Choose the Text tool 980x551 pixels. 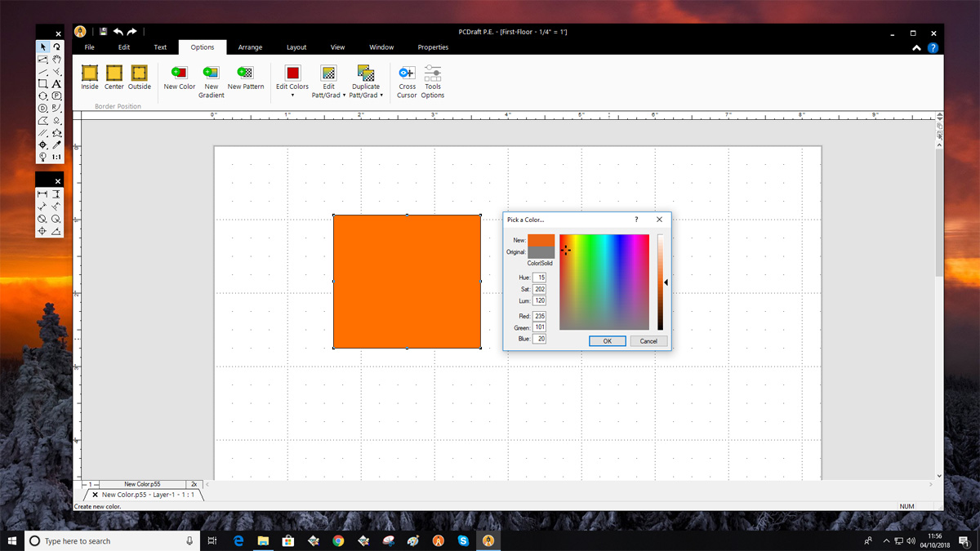pos(56,84)
